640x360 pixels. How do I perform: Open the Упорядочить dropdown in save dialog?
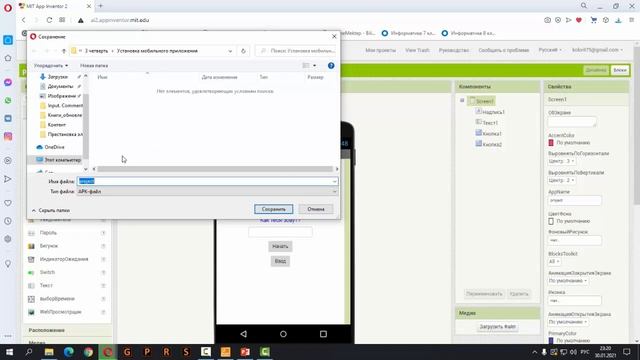coord(51,65)
